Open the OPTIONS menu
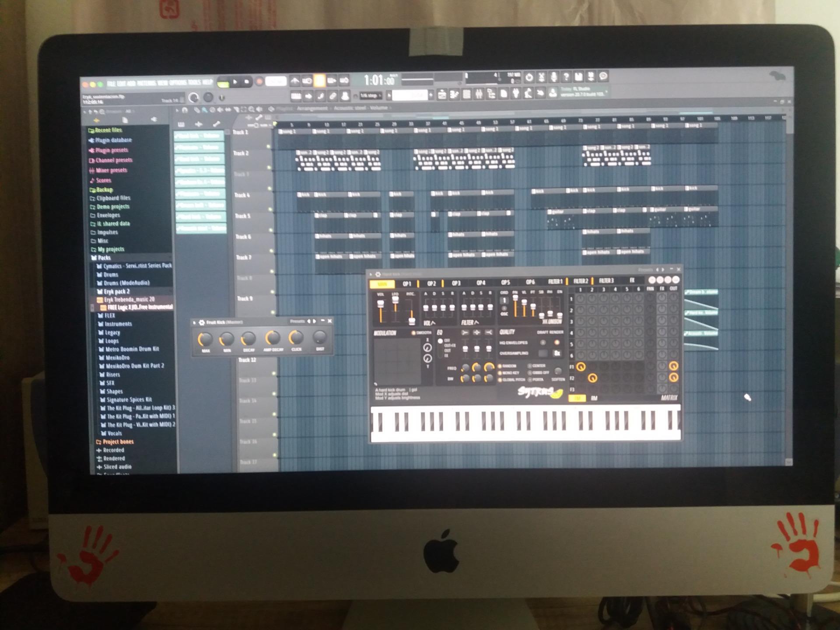840x630 pixels. 178,83
